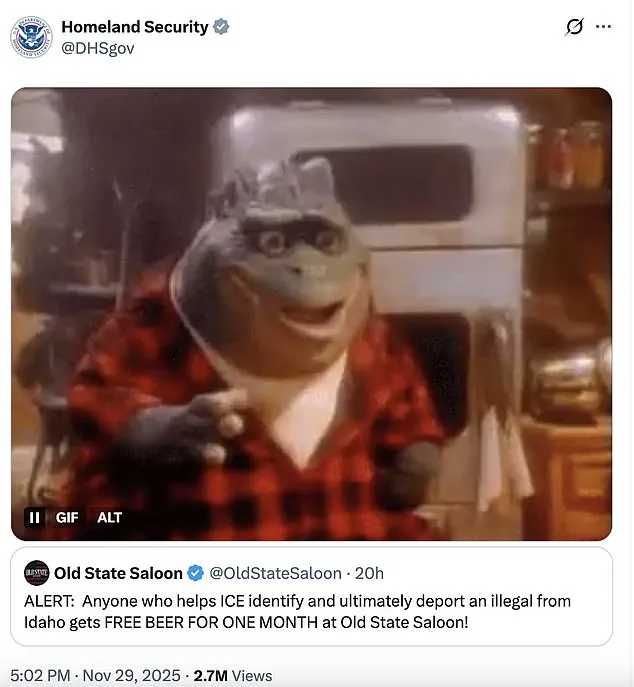
Task: View the 2.7M Views analytics
Action: point(233,675)
